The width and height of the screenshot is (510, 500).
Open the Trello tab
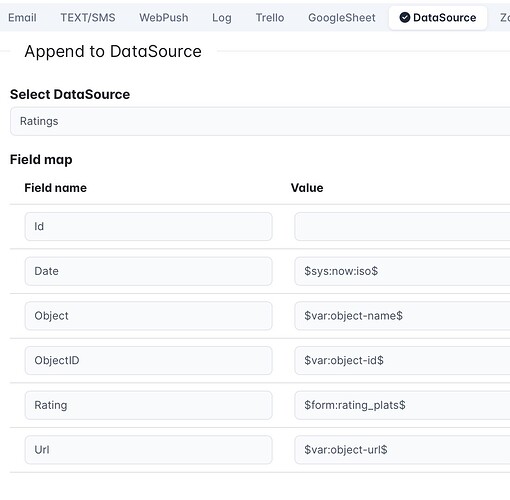click(x=270, y=18)
